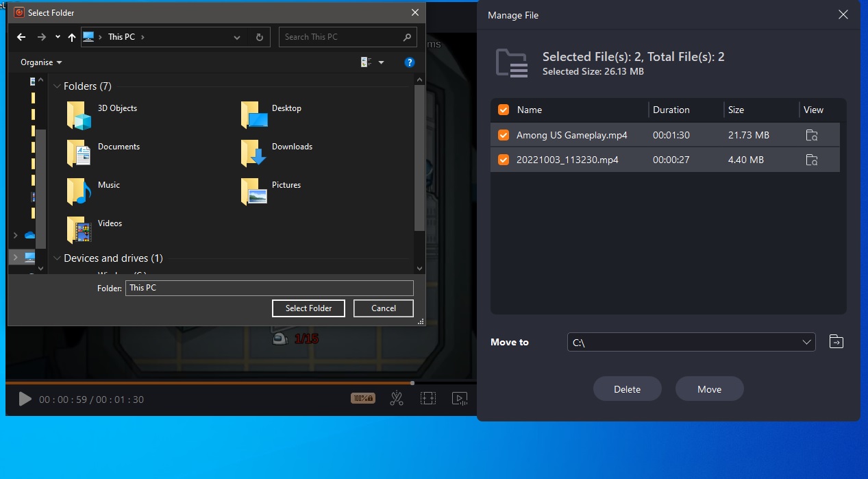
Task: Click the Among US Gameplay.mp4 file name
Action: (x=572, y=135)
